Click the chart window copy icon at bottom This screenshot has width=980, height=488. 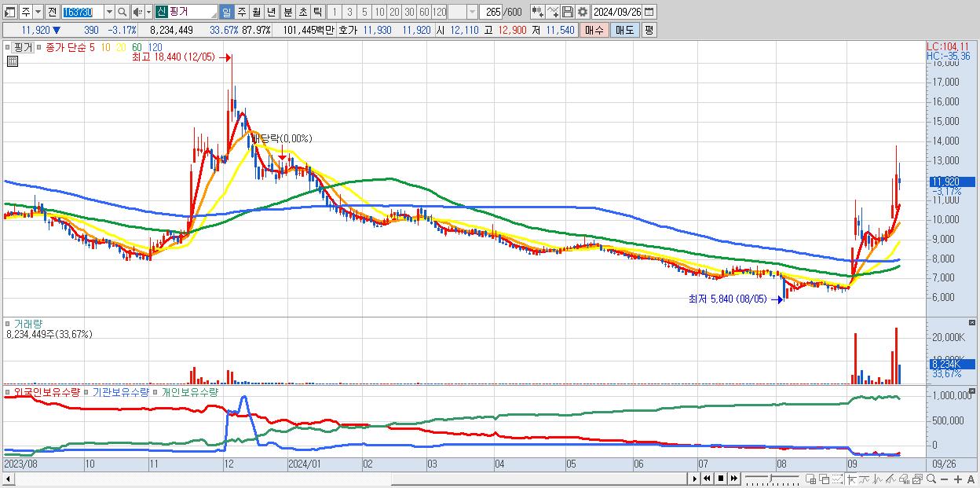click(917, 479)
